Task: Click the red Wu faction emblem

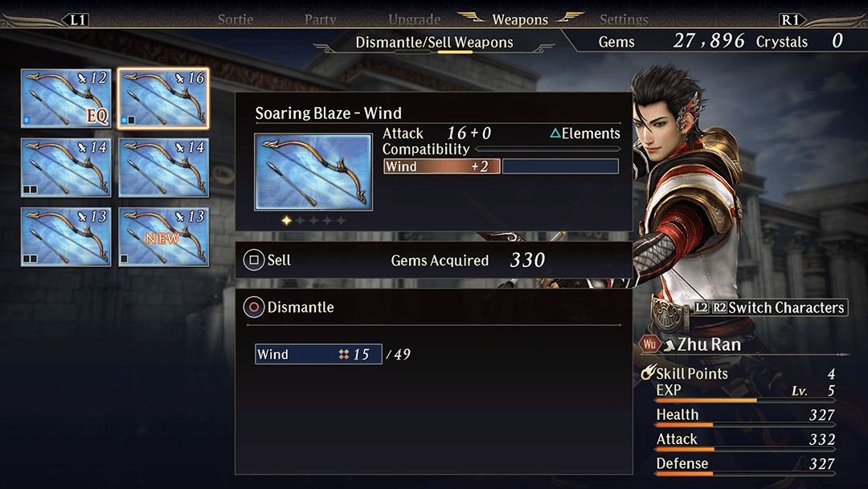Action: 649,344
